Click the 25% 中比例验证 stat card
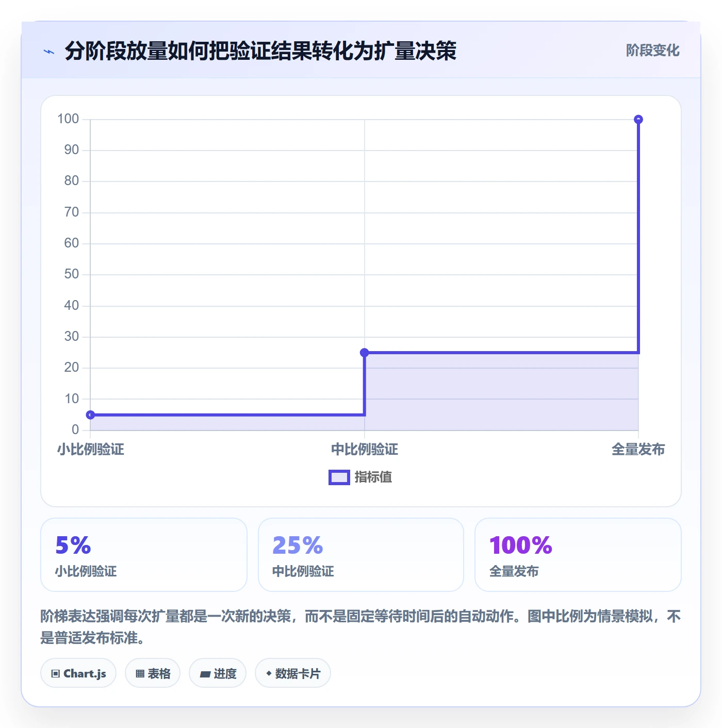 pyautogui.click(x=361, y=555)
